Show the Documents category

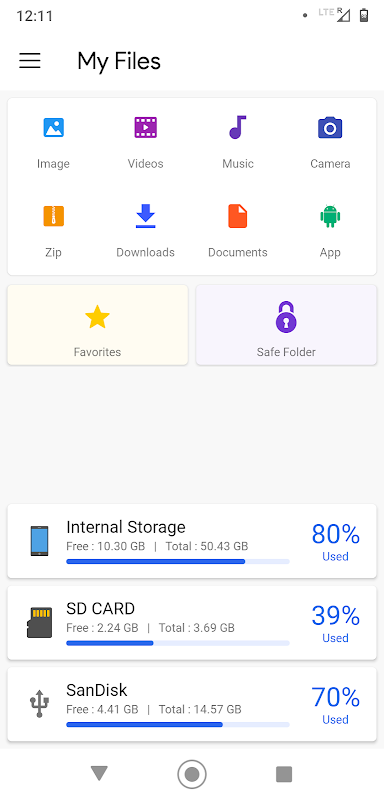click(x=238, y=231)
